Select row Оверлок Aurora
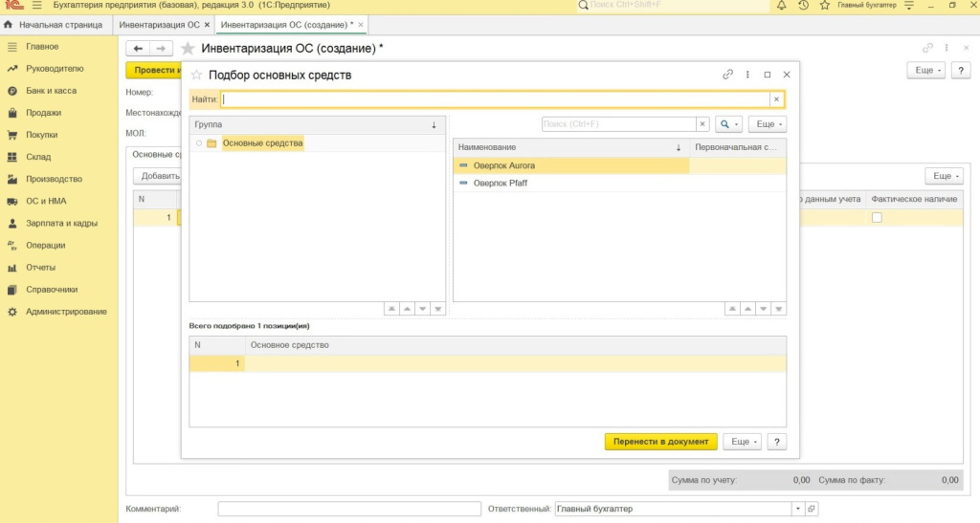 coord(619,165)
